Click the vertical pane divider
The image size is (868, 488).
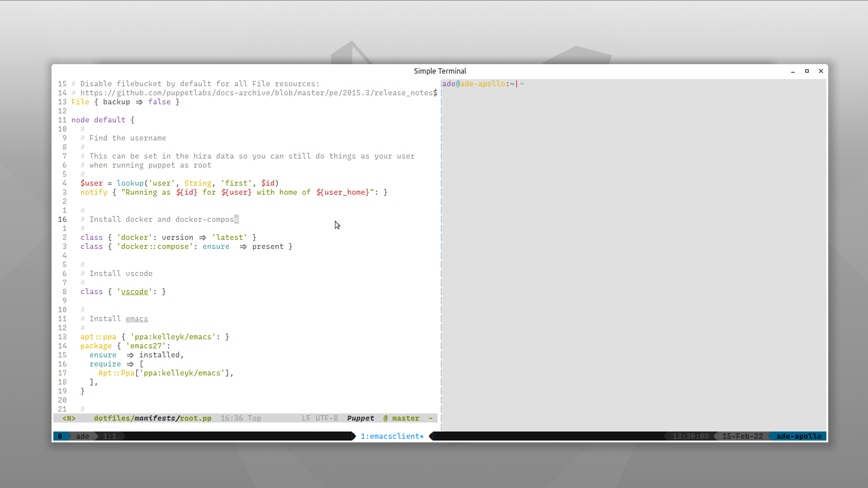point(441,253)
